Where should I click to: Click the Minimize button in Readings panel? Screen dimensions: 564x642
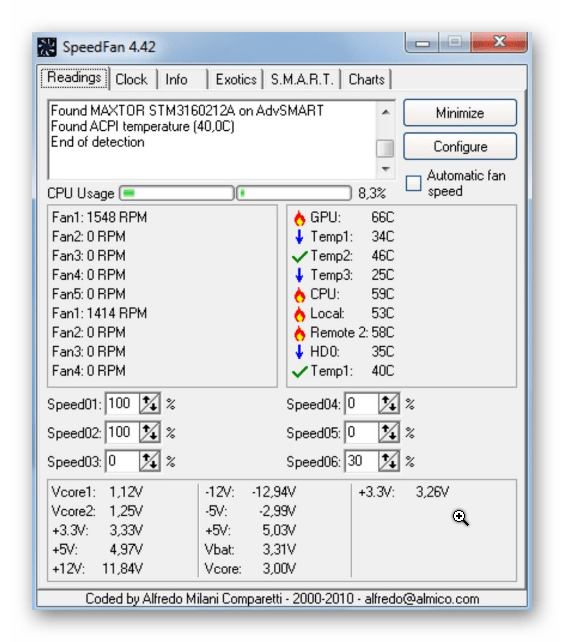click(x=460, y=113)
